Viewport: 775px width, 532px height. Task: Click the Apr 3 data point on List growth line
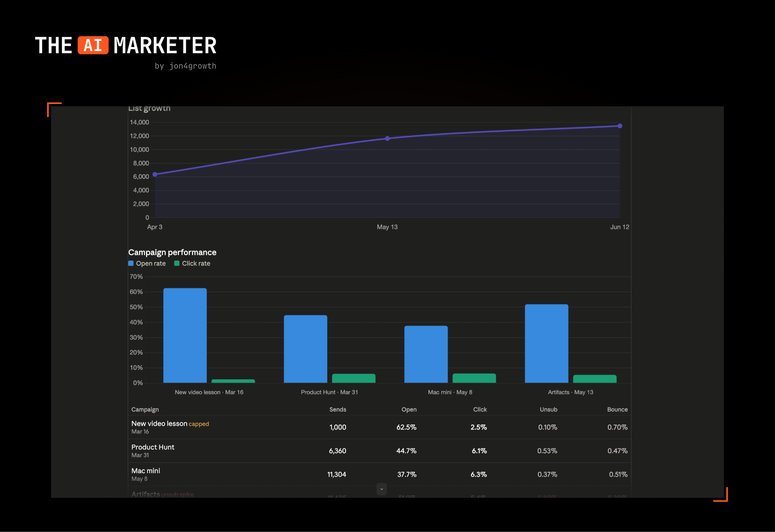pos(155,174)
